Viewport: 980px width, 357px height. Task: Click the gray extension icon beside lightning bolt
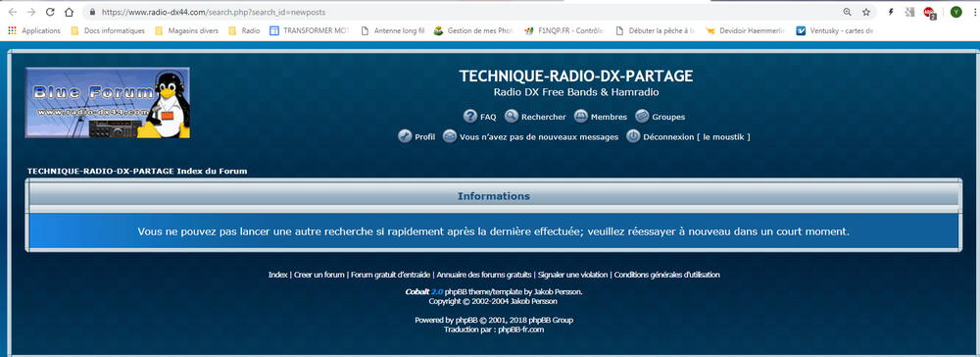coord(909,12)
